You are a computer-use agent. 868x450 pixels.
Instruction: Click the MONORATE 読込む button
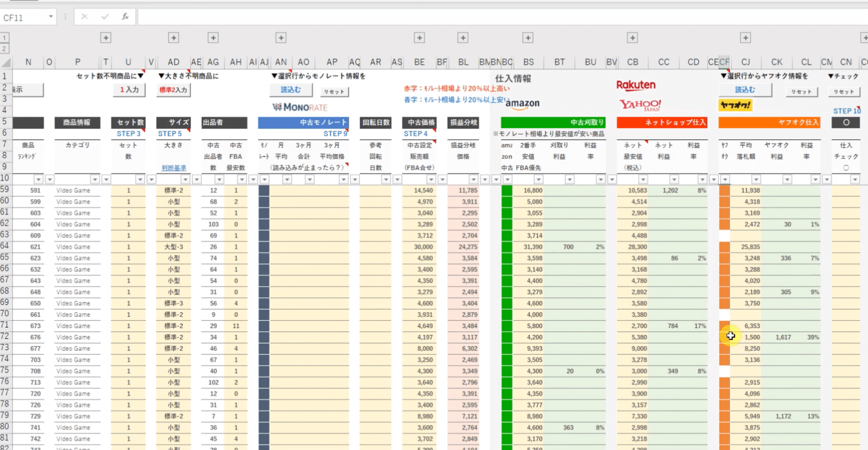click(291, 89)
